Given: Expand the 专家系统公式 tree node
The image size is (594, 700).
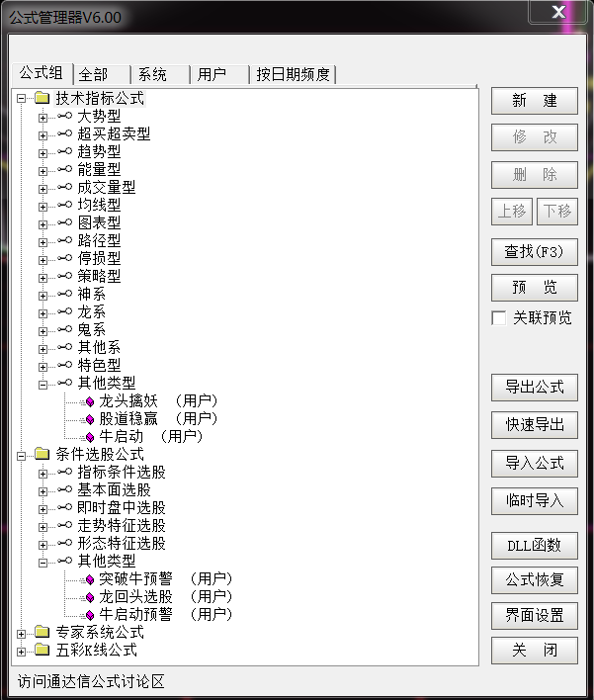Looking at the screenshot, I should click(22, 633).
